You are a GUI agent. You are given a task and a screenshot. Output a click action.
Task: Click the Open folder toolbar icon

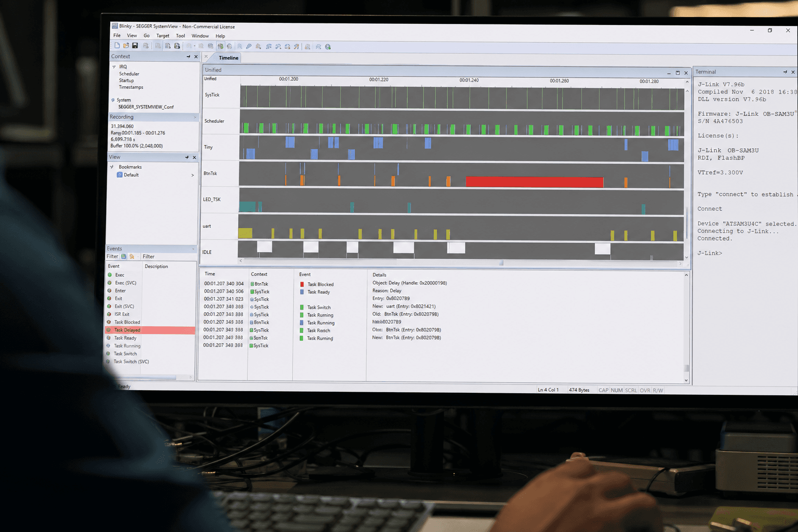click(x=126, y=46)
